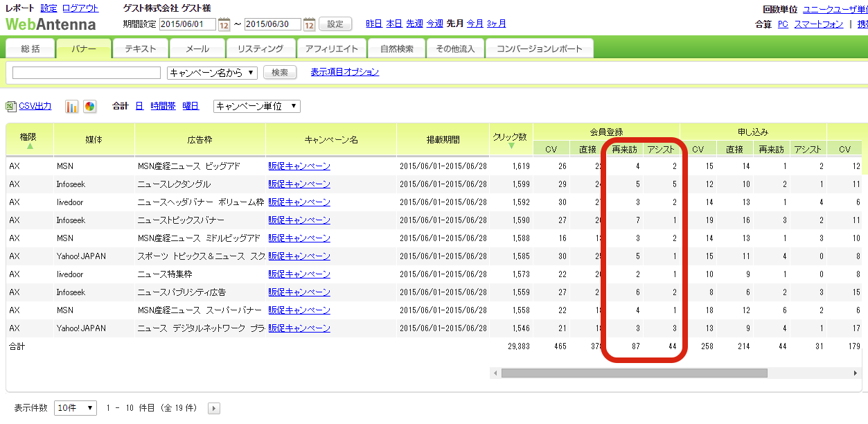Switch to the テキスト tab
868x424 pixels.
pos(140,49)
